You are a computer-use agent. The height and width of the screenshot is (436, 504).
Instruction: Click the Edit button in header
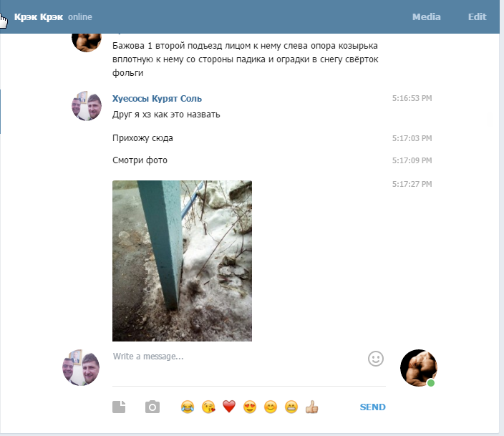pyautogui.click(x=477, y=16)
